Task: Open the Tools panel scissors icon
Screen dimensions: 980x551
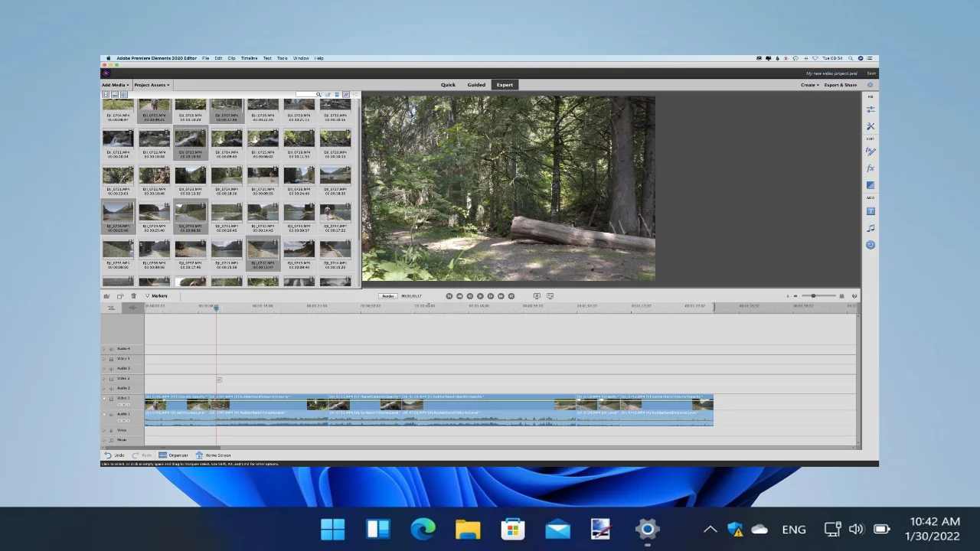Action: click(871, 126)
